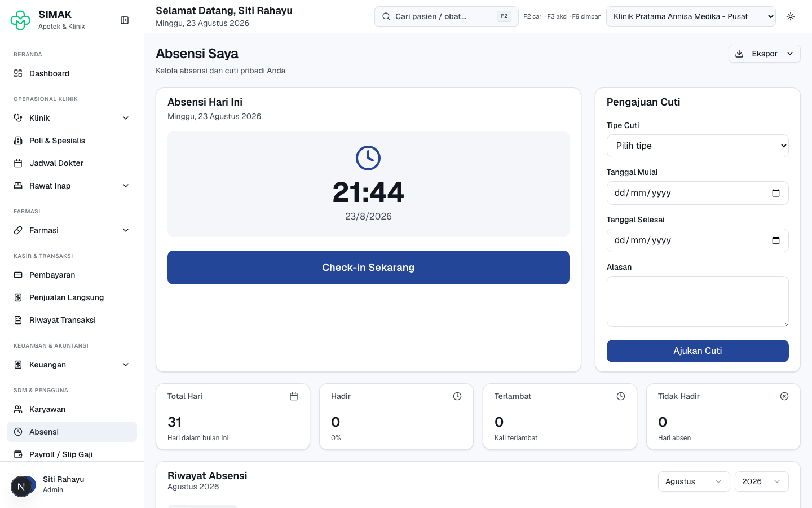Toggle the light/dark theme sun icon
Viewport: 812px width, 508px height.
pos(791,16)
